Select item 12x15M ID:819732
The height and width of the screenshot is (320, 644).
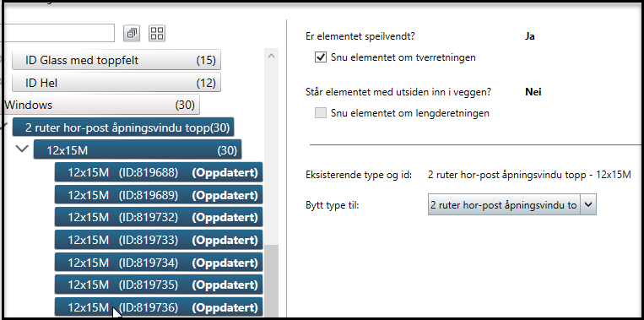coord(159,217)
